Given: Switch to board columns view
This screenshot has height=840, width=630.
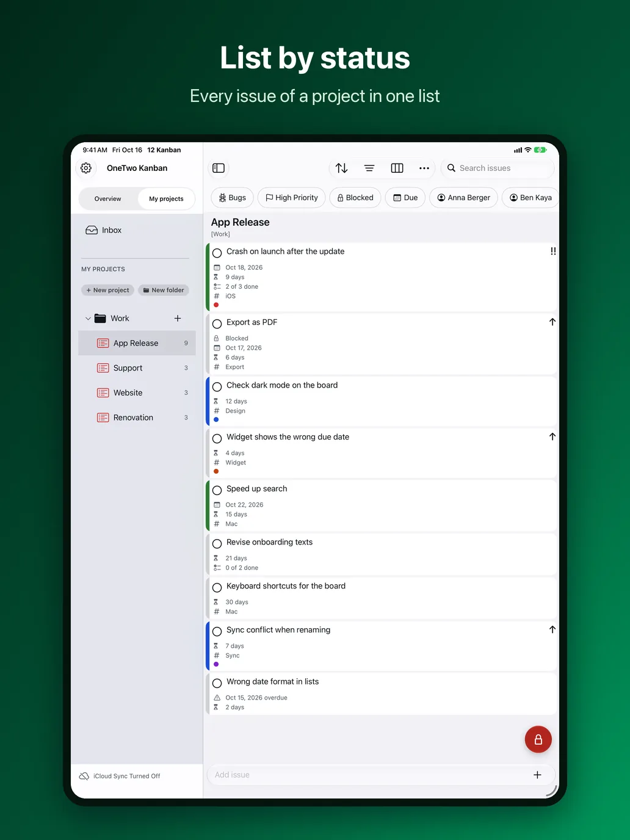Looking at the screenshot, I should [x=397, y=168].
